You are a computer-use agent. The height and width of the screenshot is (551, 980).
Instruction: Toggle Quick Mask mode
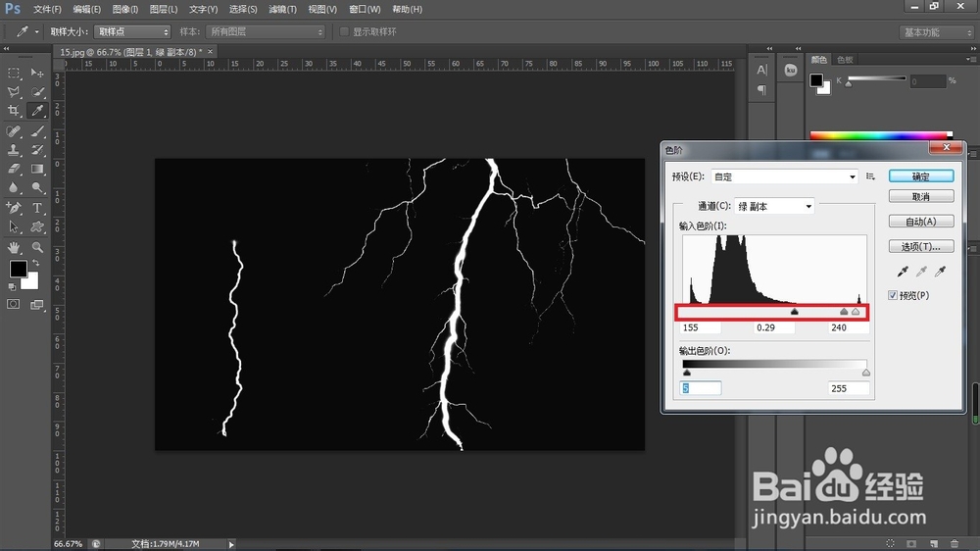click(13, 304)
